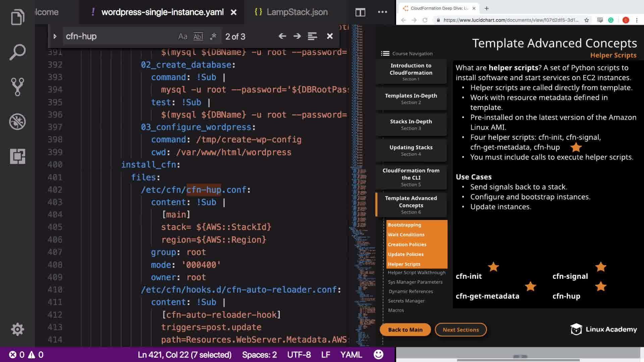The height and width of the screenshot is (362, 644).
Task: Open the Extensions sidebar icon
Action: click(17, 156)
